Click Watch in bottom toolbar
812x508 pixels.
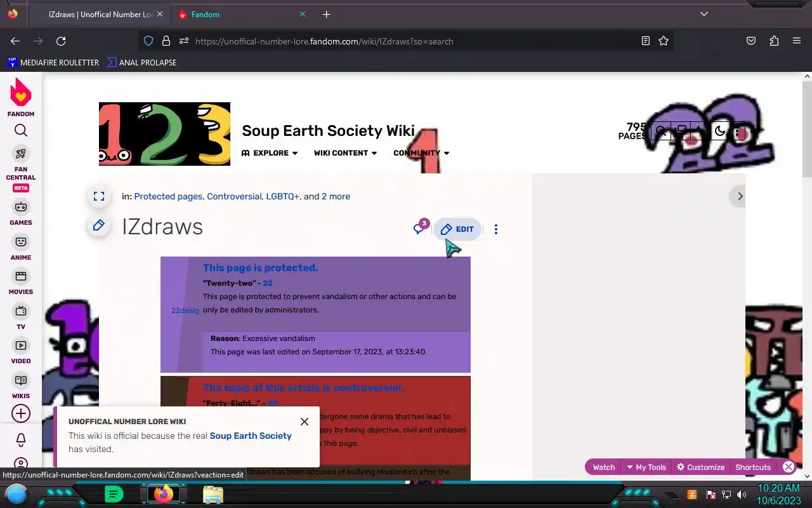[604, 467]
